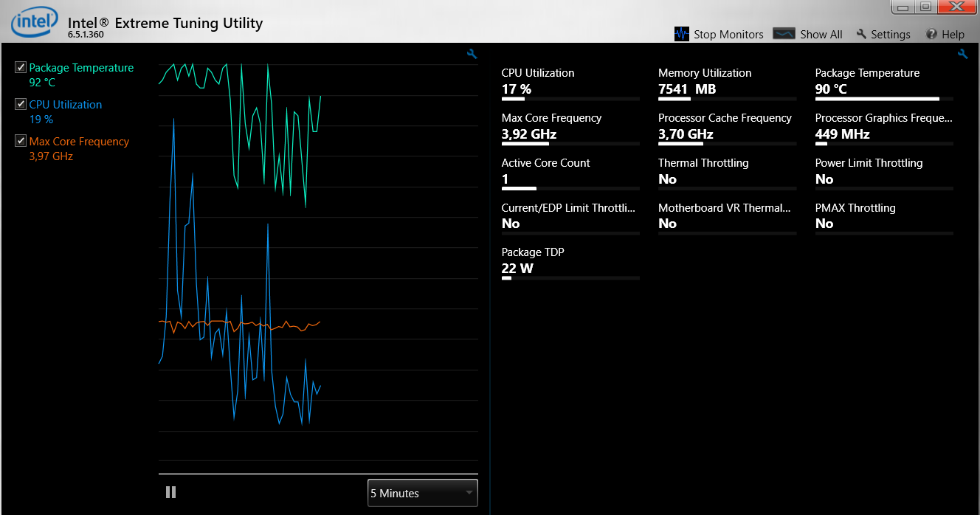980x515 pixels.
Task: Uncheck Package Temperature checkbox
Action: [21, 68]
